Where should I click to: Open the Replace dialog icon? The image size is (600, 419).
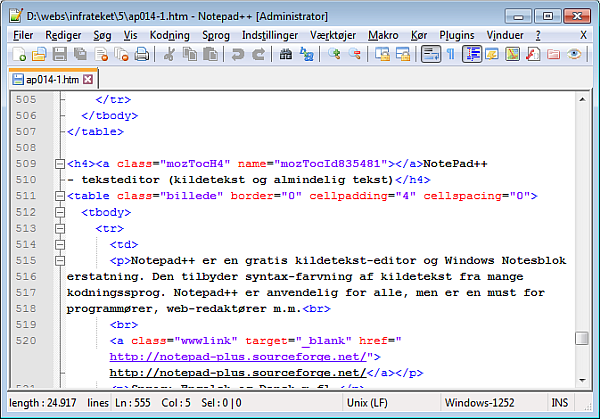[306, 54]
